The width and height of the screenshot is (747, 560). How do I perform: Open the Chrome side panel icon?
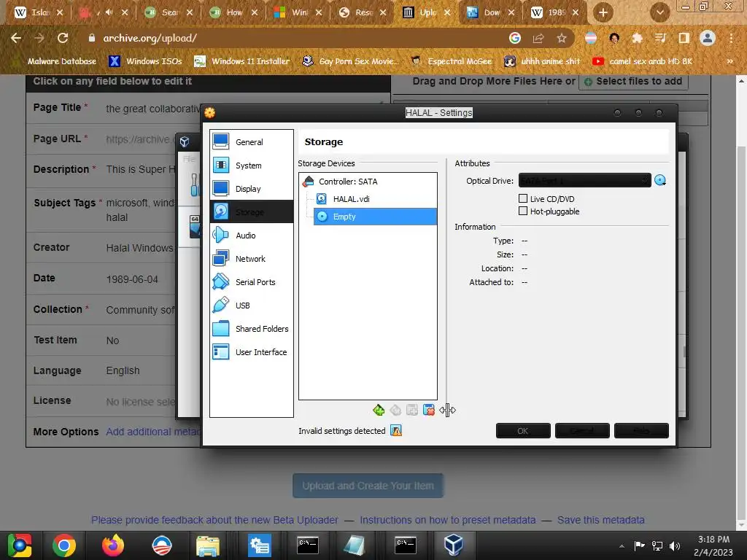click(684, 38)
